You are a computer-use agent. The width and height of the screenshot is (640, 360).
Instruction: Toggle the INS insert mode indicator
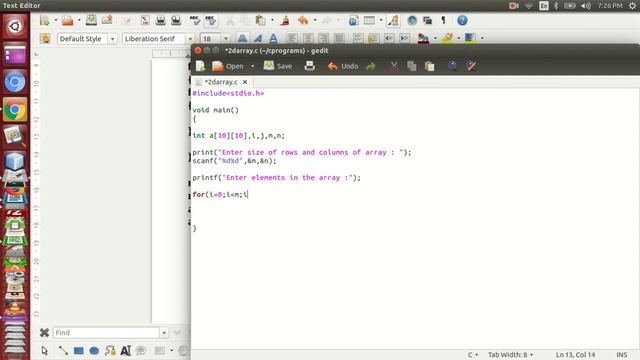coord(622,355)
